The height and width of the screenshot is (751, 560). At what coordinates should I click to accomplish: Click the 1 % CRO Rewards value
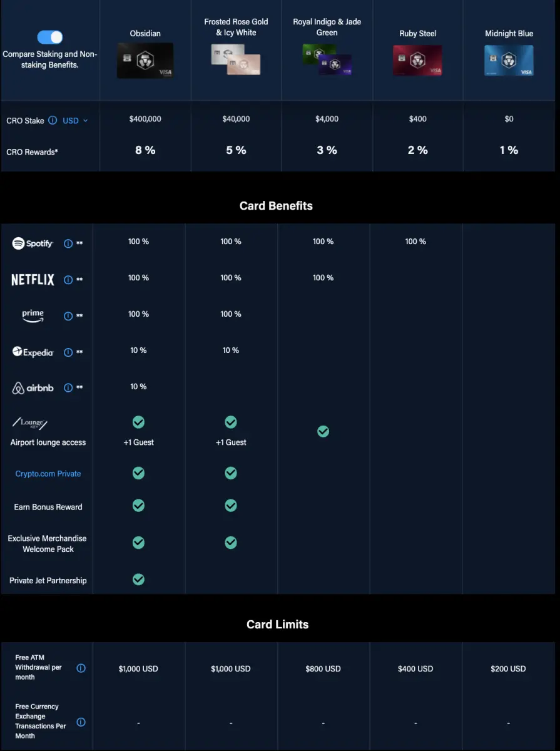pyautogui.click(x=509, y=150)
